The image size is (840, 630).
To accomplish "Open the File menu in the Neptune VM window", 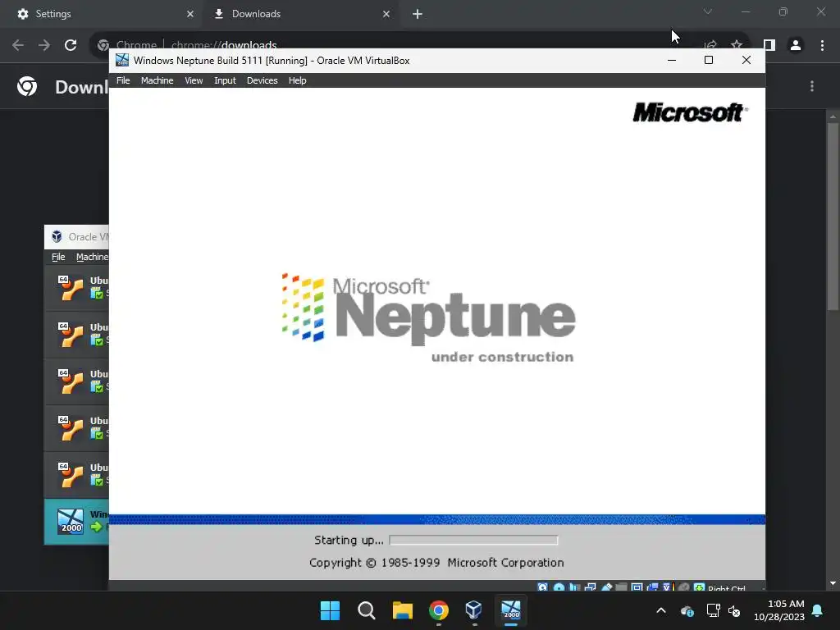I will [123, 80].
